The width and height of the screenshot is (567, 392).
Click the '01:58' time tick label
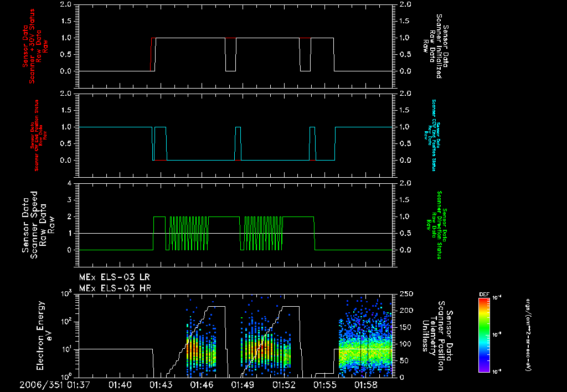click(x=365, y=385)
